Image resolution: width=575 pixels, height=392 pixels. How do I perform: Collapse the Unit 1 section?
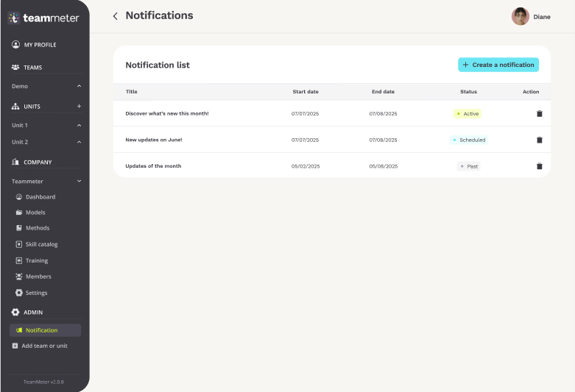coord(80,126)
